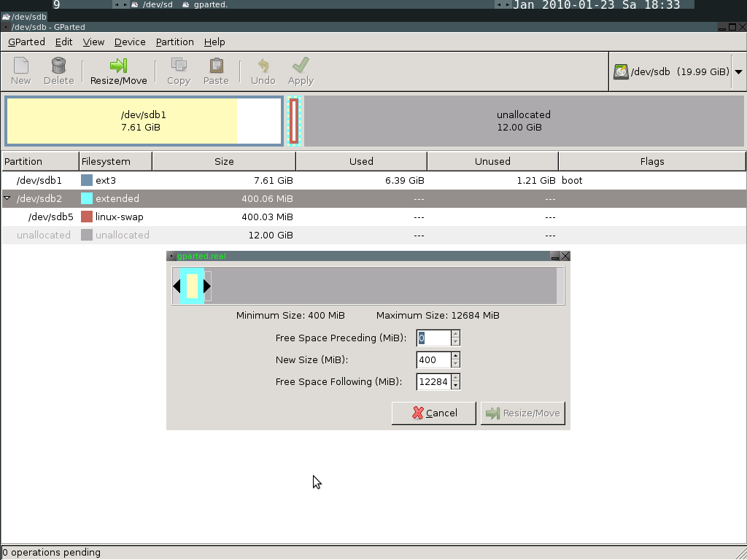Increase New Size with its up stepper arrow
747x560 pixels.
454,356
